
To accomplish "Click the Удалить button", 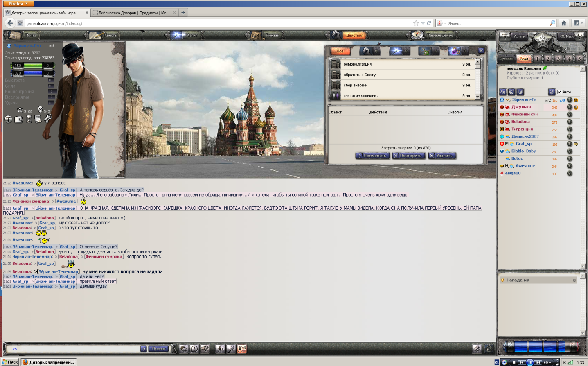I will click(442, 156).
